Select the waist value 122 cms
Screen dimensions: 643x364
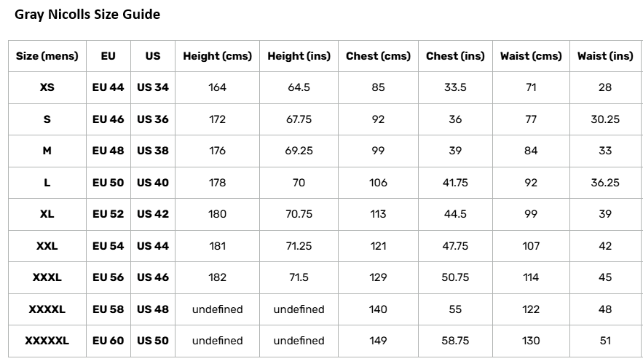(531, 309)
